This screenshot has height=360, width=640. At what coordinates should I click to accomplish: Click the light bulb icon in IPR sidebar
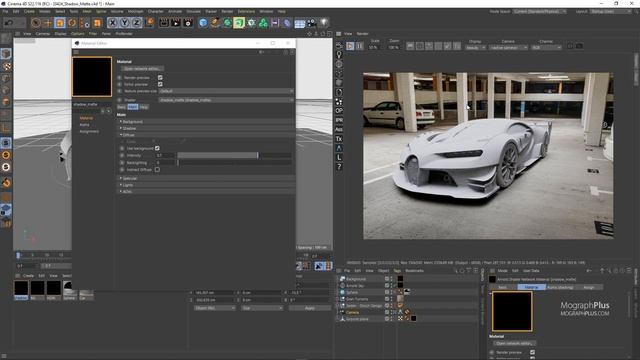click(339, 54)
